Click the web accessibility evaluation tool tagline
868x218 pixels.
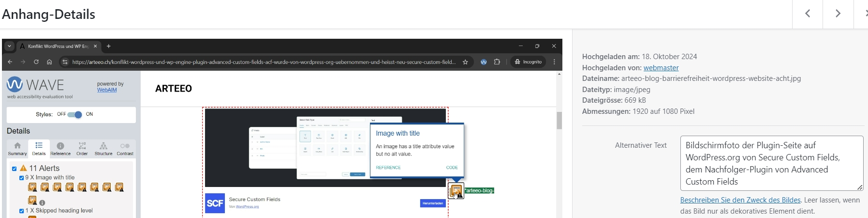point(40,97)
